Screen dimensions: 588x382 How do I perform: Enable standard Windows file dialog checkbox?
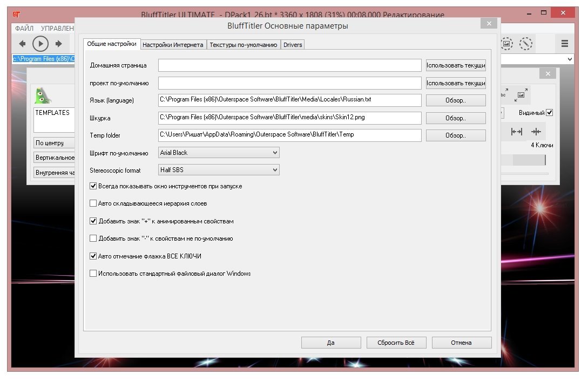(x=93, y=274)
